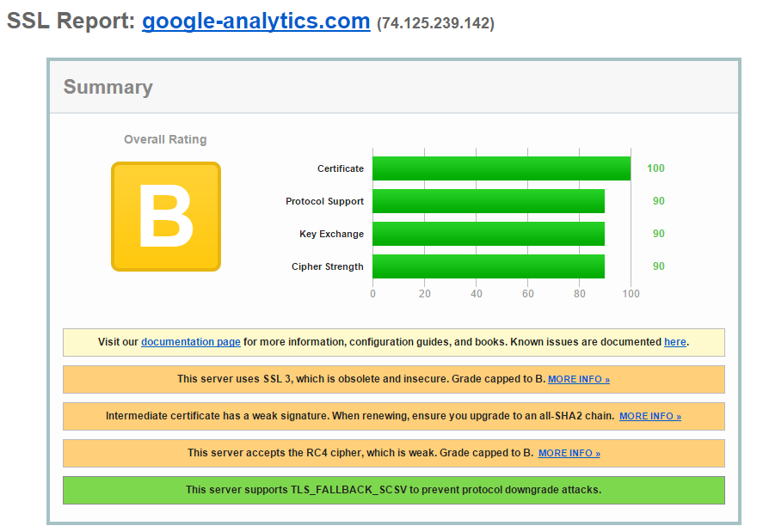Click the yellow B grade badge
The width and height of the screenshot is (763, 532).
[x=166, y=217]
